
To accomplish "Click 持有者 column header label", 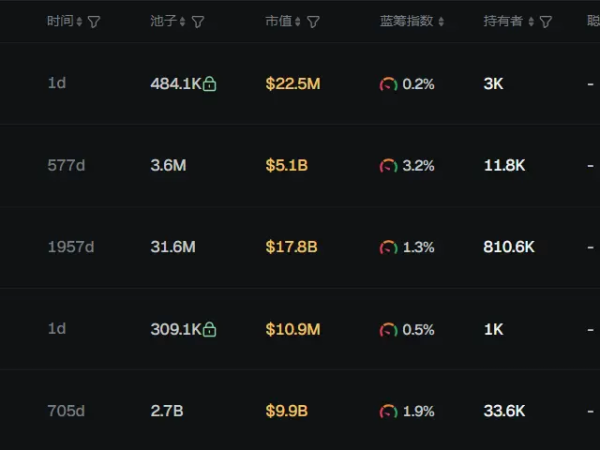I will coord(503,21).
